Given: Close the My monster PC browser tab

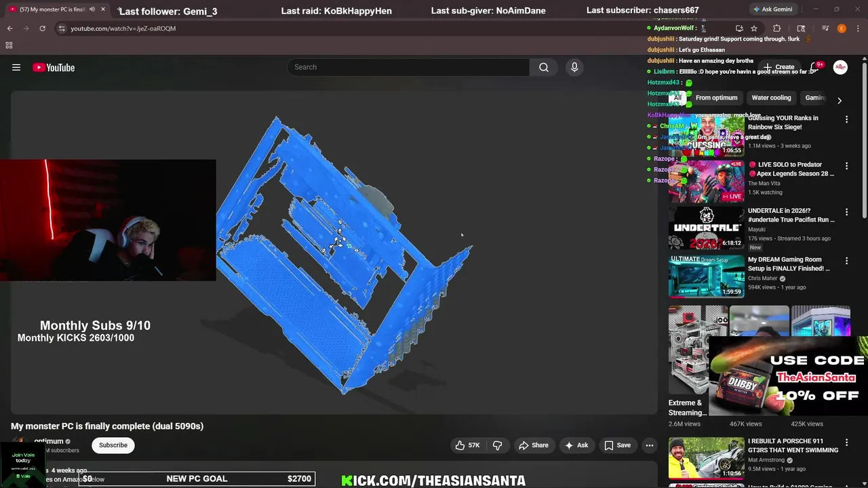Looking at the screenshot, I should 103,9.
